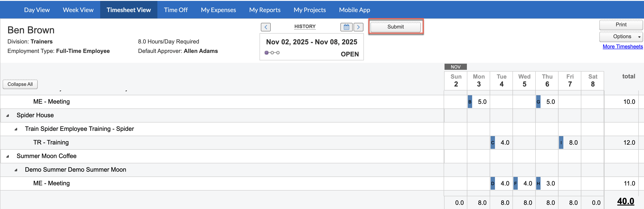Click the Tue 4 column header
The image size is (644, 209).
point(501,80)
